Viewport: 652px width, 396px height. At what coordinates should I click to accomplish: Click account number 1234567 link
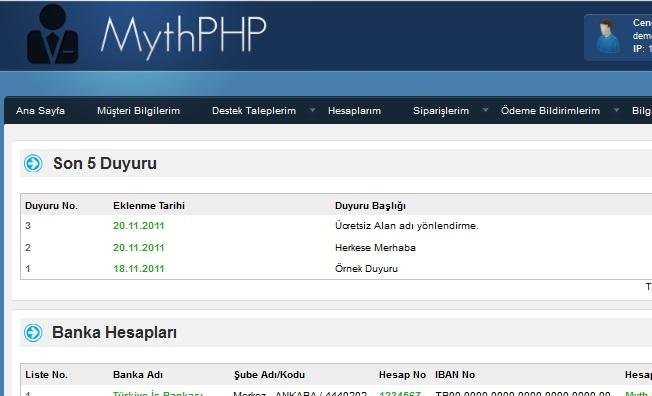point(400,394)
